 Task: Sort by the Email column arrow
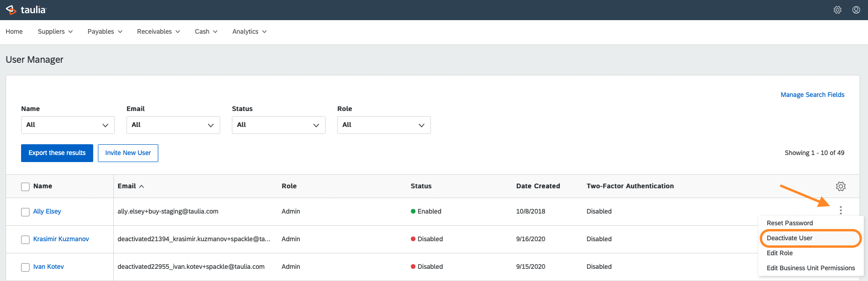tap(141, 186)
